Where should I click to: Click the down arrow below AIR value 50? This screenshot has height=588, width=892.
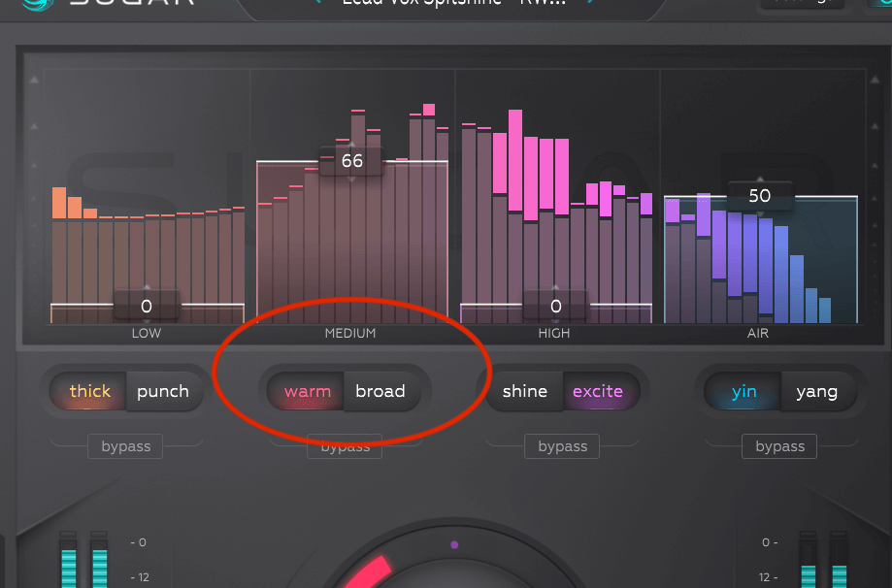point(760,213)
